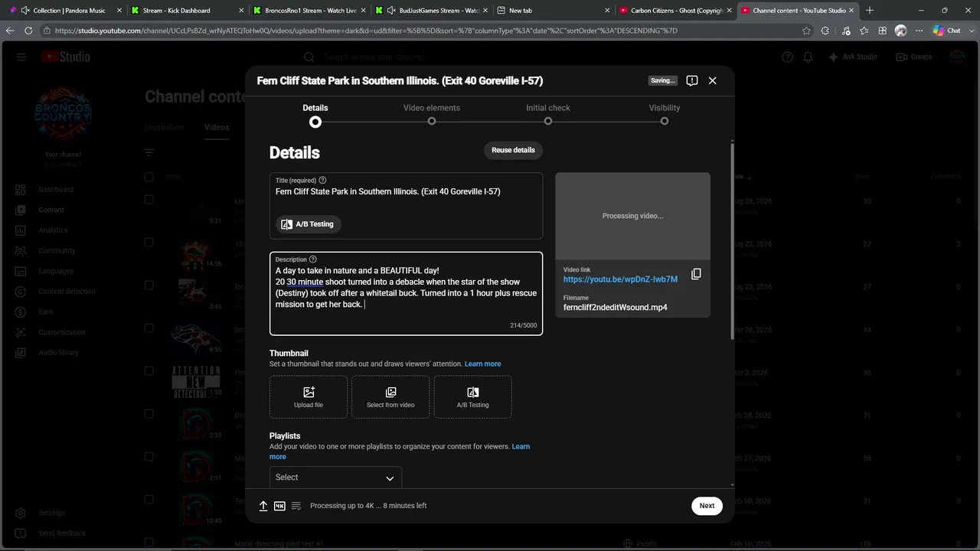Image resolution: width=980 pixels, height=551 pixels.
Task: Reload the page with the refresh icon
Action: click(28, 31)
